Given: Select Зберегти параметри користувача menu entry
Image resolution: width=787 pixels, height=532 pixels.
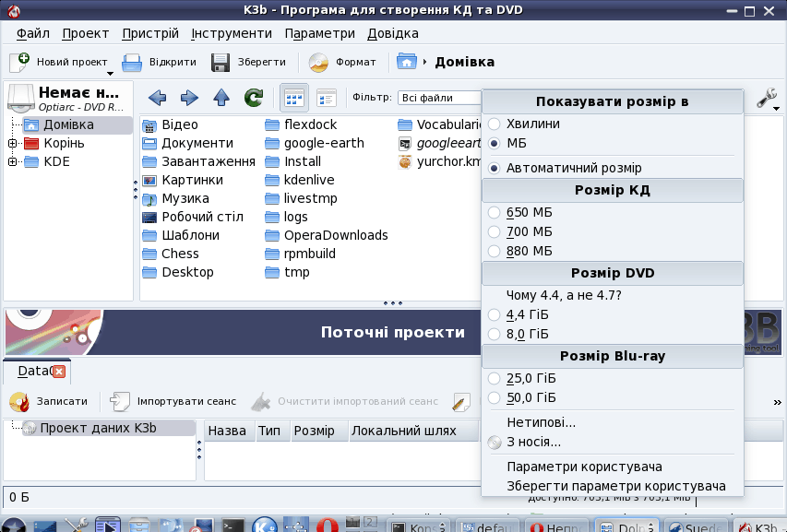Looking at the screenshot, I should 615,486.
